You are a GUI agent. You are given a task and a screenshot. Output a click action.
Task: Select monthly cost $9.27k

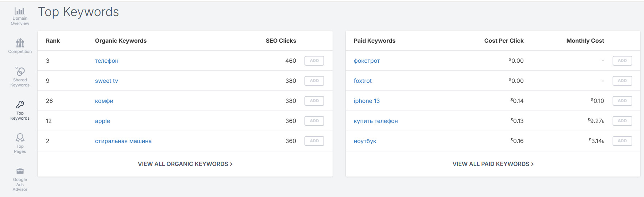coord(596,121)
